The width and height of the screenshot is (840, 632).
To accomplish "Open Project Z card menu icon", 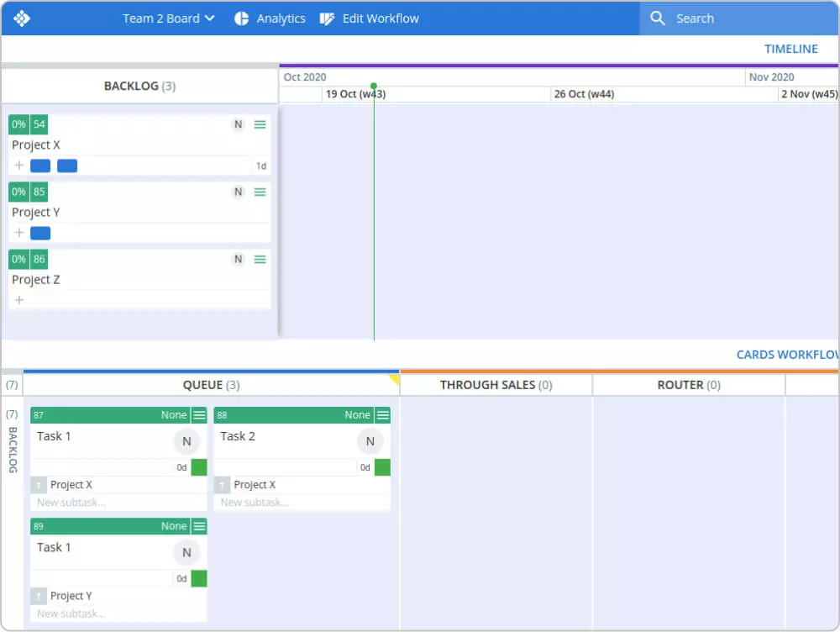I will click(260, 259).
